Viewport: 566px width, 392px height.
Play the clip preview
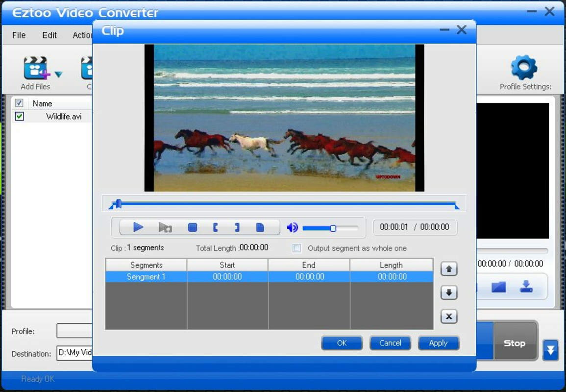click(138, 227)
